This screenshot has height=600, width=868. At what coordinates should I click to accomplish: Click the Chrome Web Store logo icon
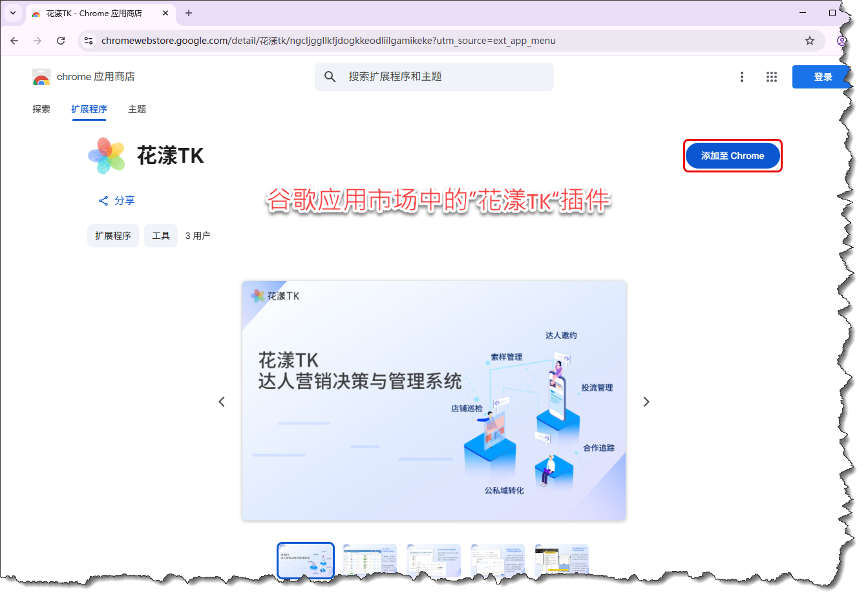click(x=41, y=77)
